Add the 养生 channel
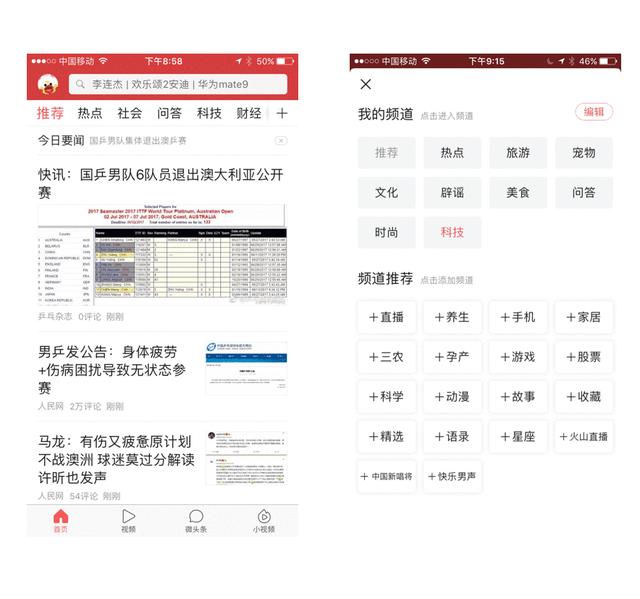 tap(452, 317)
